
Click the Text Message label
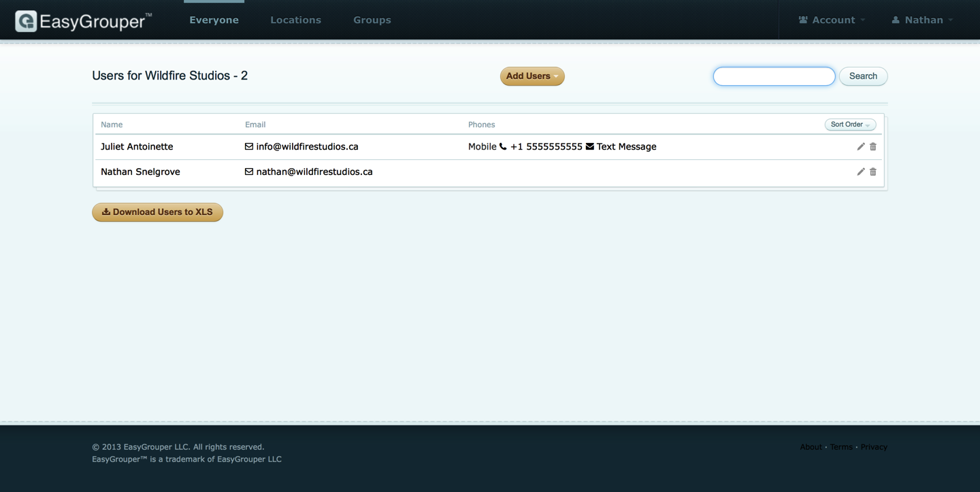click(x=626, y=146)
